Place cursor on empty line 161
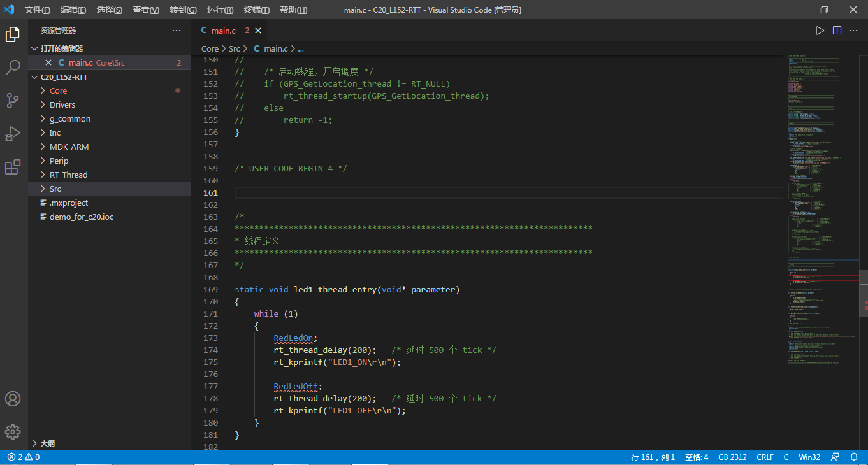This screenshot has height=465, width=868. click(x=508, y=192)
